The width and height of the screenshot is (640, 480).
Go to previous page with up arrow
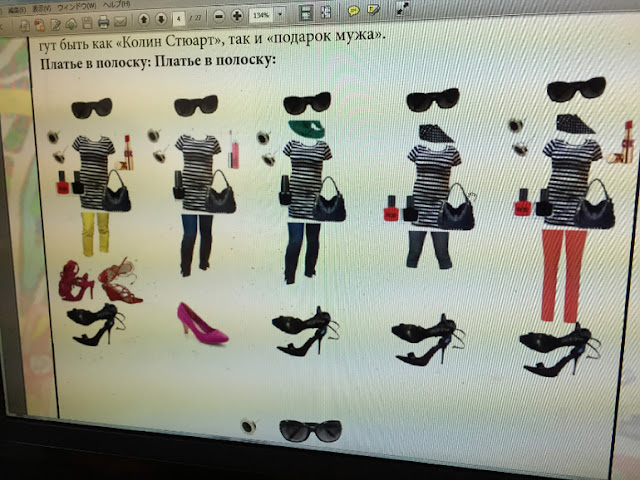(143, 19)
